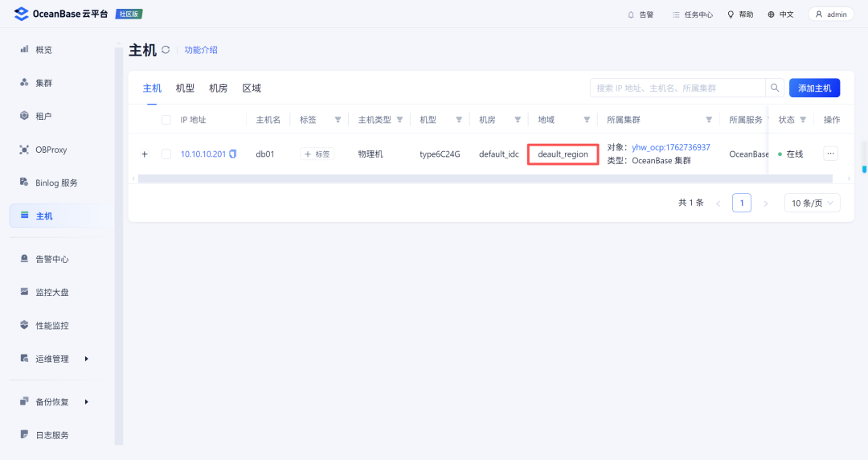Filter the 机房 column
Image resolution: width=868 pixels, height=460 pixels.
pos(518,120)
